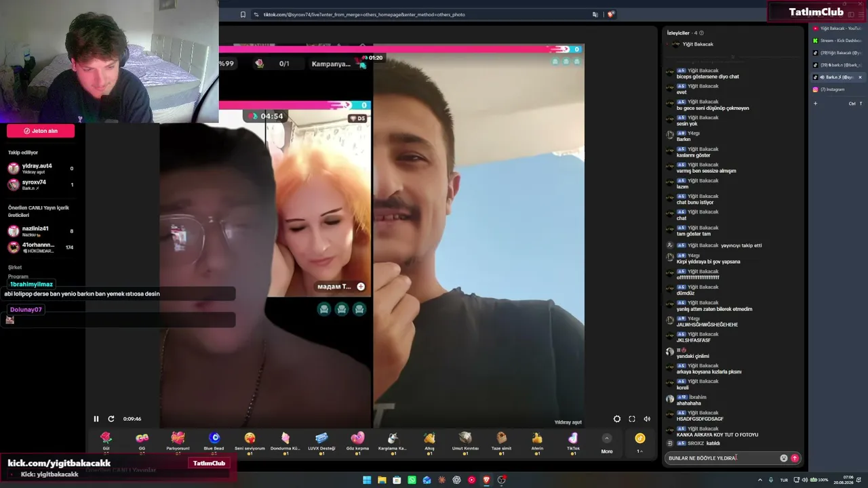
Task: Click the translate icon in address bar
Action: tap(595, 14)
